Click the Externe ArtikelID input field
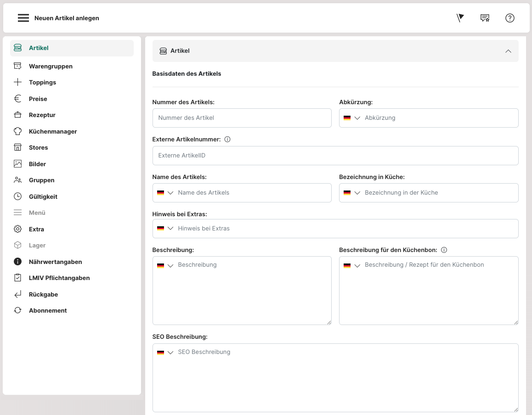This screenshot has width=532, height=415. pyautogui.click(x=335, y=156)
